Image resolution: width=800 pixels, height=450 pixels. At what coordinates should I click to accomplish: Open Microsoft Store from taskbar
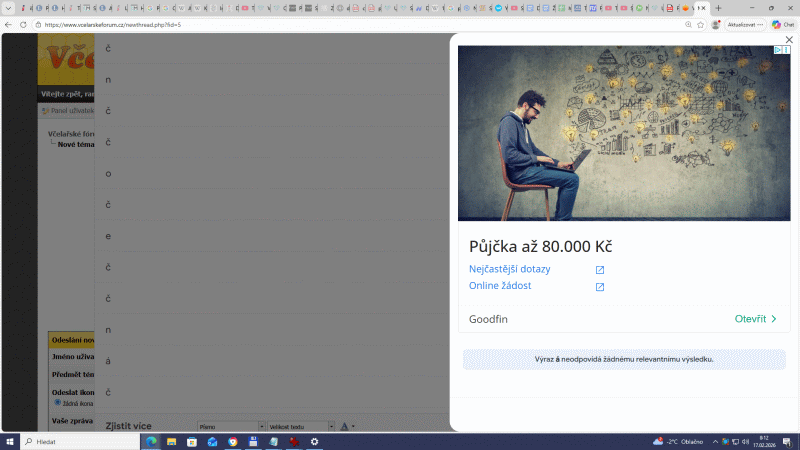pos(192,442)
